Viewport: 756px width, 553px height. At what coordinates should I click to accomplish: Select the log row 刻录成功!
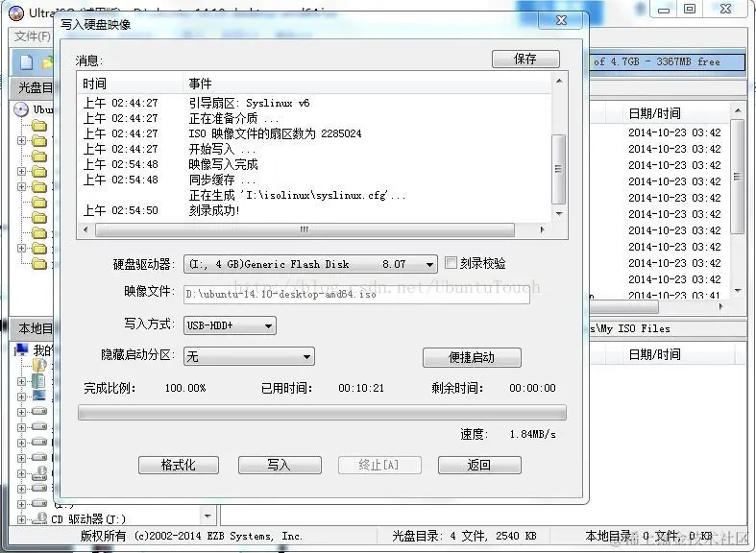click(314, 210)
